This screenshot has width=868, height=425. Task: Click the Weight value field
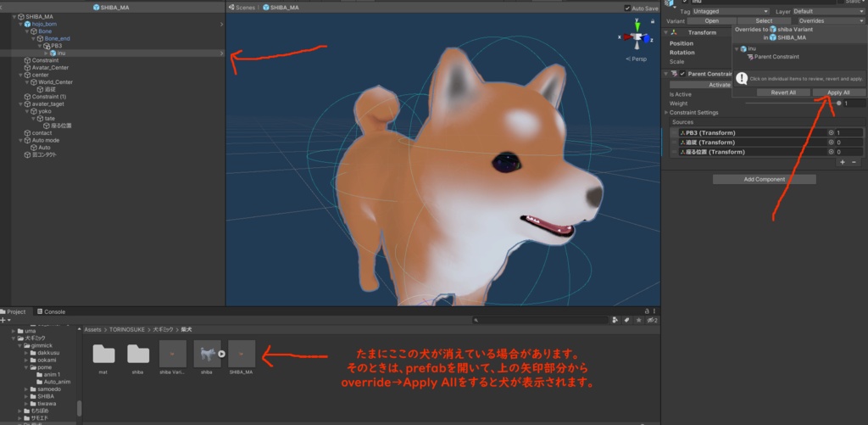tap(854, 103)
